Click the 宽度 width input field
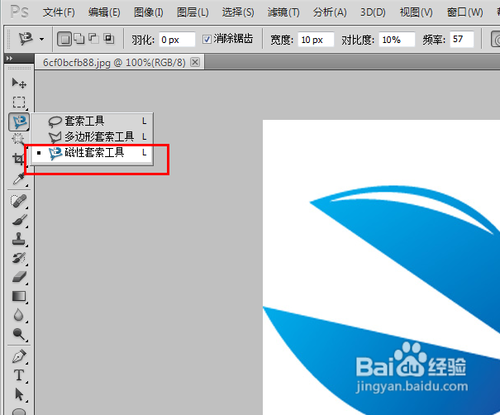The height and width of the screenshot is (415, 500). 316,40
